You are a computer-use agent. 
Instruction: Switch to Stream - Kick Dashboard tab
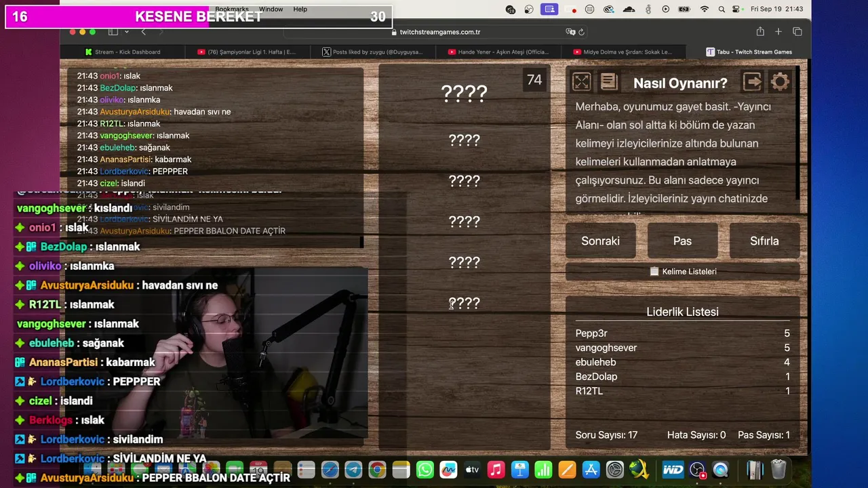pos(123,52)
